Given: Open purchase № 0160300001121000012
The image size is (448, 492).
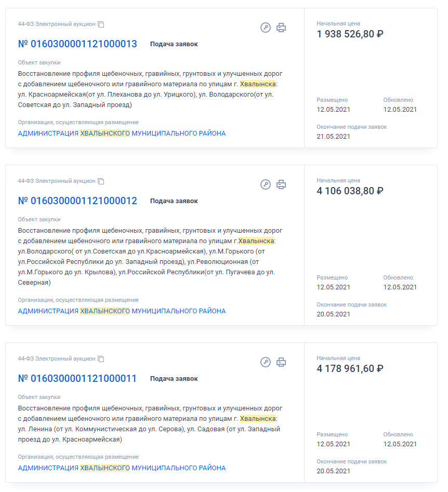Looking at the screenshot, I should tap(77, 201).
